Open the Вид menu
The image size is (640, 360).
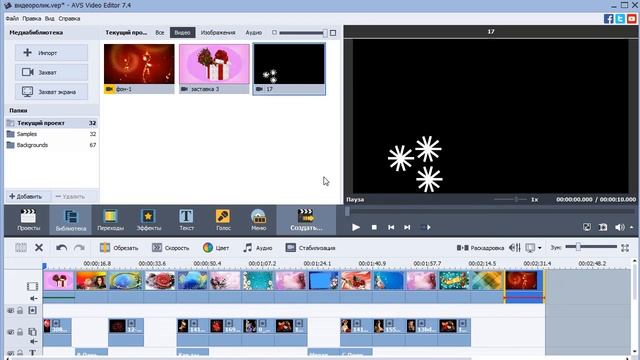click(x=49, y=19)
